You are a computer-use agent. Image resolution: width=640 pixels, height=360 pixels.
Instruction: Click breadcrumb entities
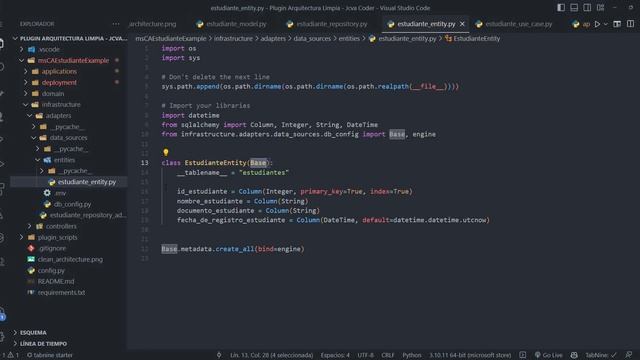(x=349, y=38)
